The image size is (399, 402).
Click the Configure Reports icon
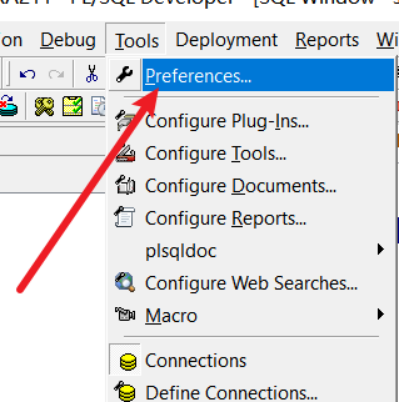tap(125, 217)
